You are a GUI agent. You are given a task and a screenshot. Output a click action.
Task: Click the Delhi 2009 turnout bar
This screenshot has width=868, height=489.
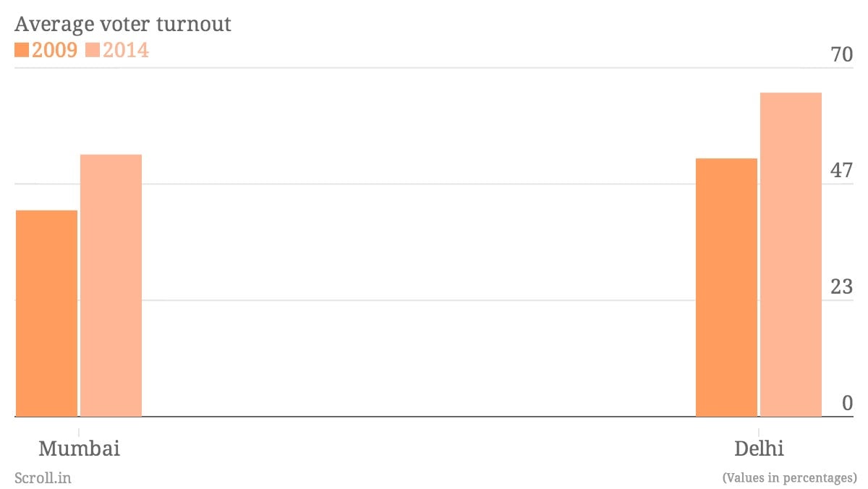coord(726,288)
